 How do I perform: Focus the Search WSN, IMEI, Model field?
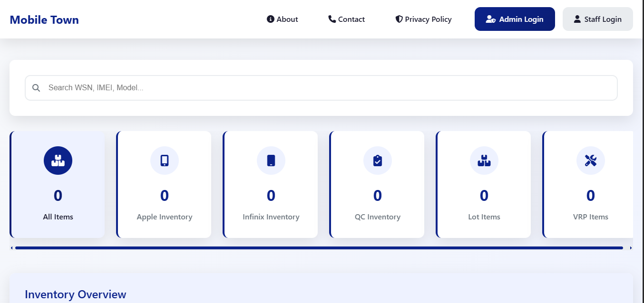pos(328,88)
